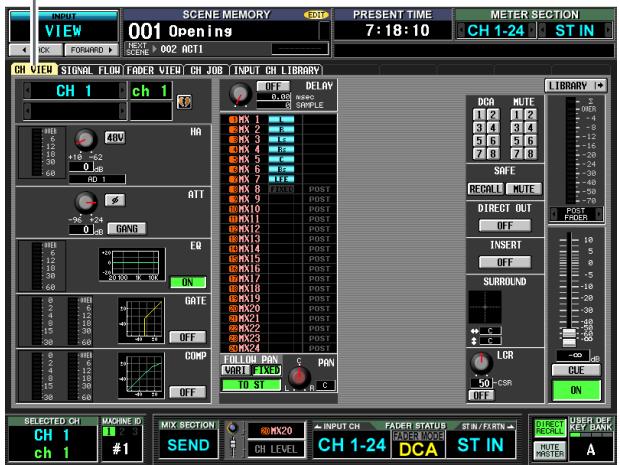Select previous channel with left arrow of CH 1
Image resolution: width=620 pixels, height=465 pixels.
click(27, 91)
